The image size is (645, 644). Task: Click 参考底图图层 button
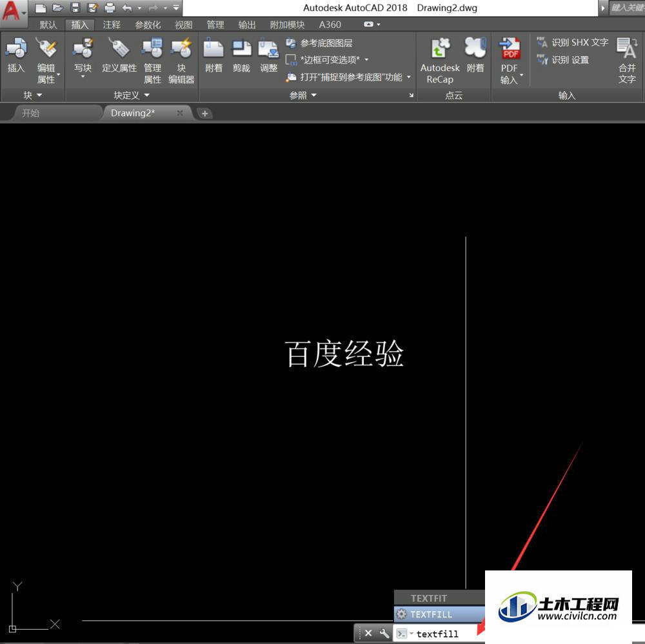(320, 43)
